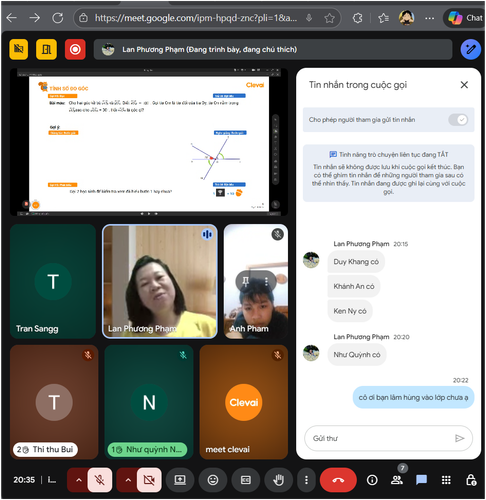Viewport: 486px width, 500px height.
Task: Click the 'Như Quỳnh có' chat message
Action: click(x=357, y=355)
